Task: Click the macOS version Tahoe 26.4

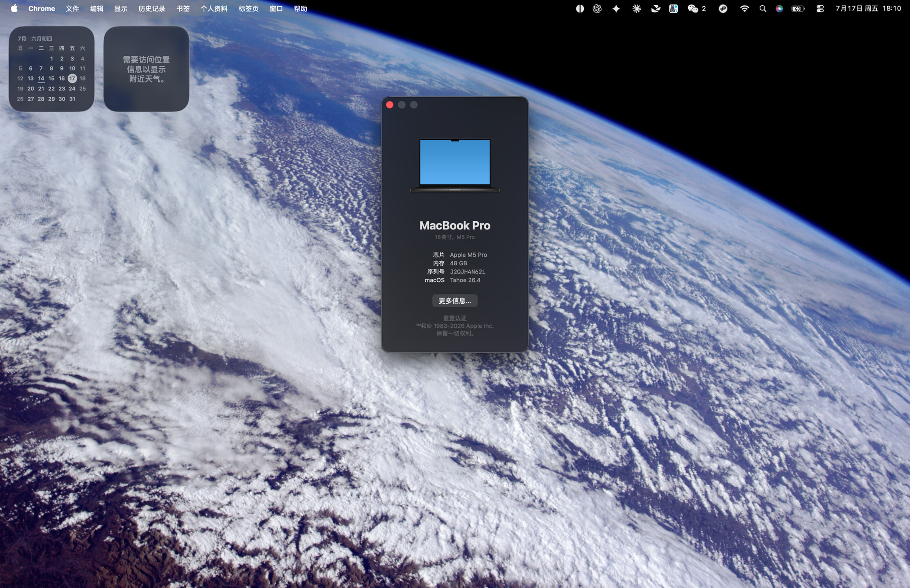Action: click(465, 280)
